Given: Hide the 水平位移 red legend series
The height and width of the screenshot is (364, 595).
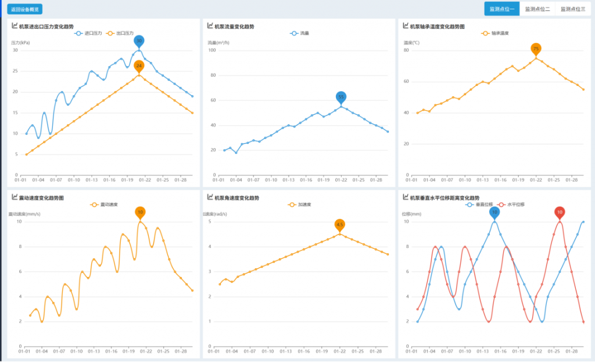Looking at the screenshot, I should point(511,204).
